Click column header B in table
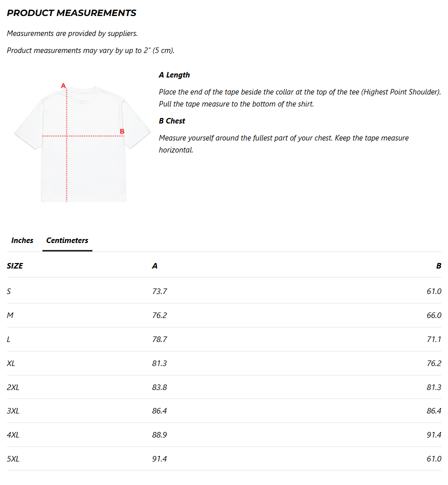Viewport: 448px width, 485px height. coord(439,266)
